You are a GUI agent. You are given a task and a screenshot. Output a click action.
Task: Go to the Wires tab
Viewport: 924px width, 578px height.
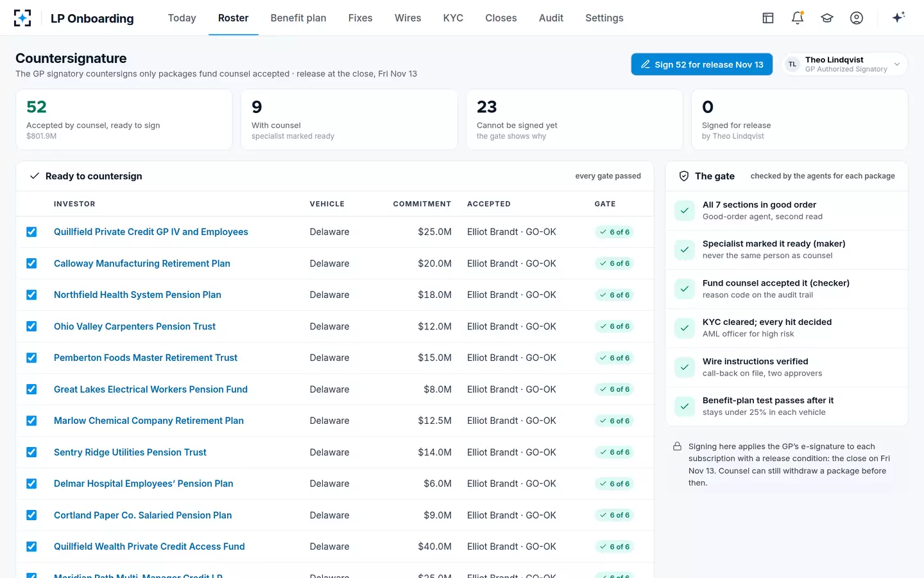(x=408, y=18)
